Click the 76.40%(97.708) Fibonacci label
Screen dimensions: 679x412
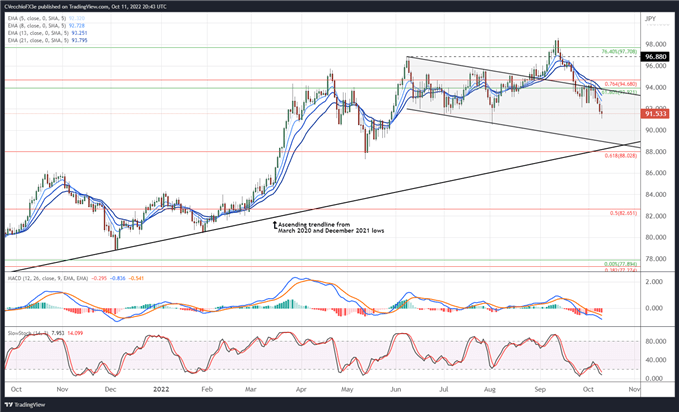pyautogui.click(x=619, y=52)
